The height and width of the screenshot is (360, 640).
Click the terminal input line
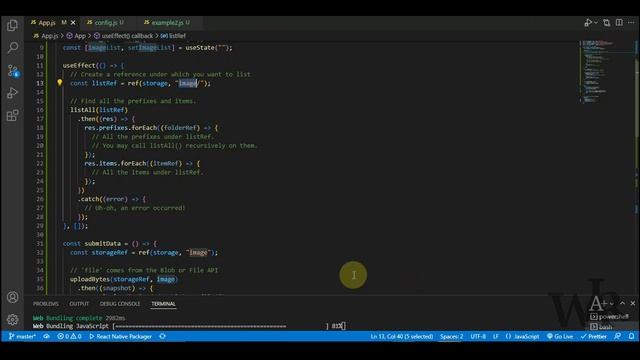point(189,326)
